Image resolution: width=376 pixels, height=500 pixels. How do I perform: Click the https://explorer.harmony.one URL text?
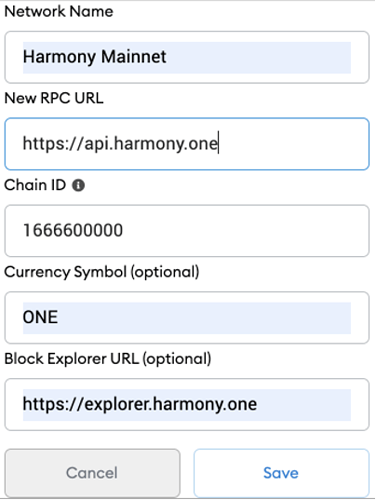pos(140,404)
